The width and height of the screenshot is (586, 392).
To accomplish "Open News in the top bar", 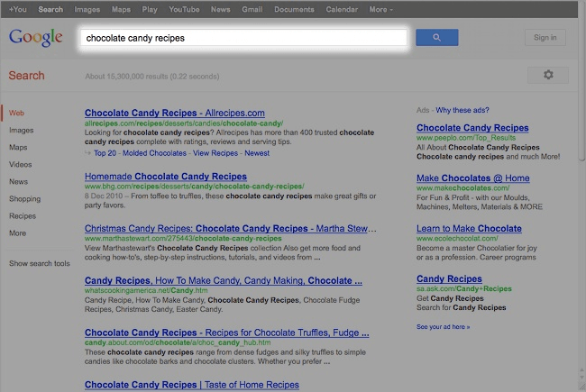I will coord(221,9).
